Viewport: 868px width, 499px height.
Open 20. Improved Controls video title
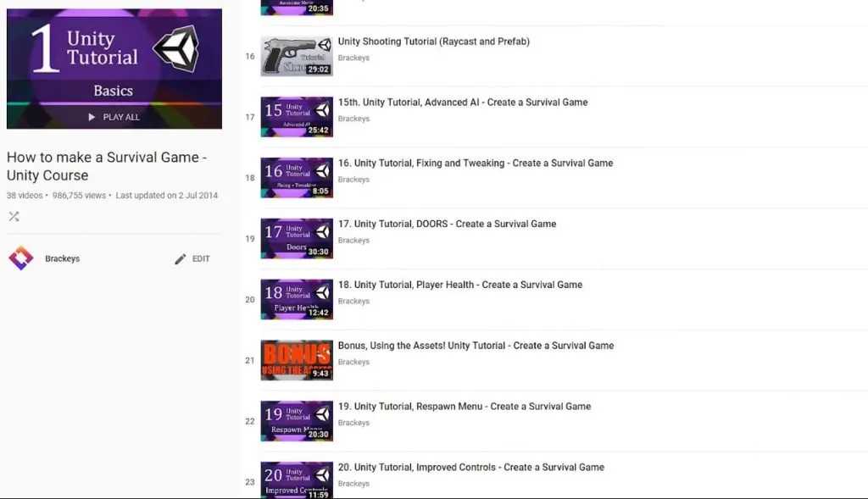471,468
